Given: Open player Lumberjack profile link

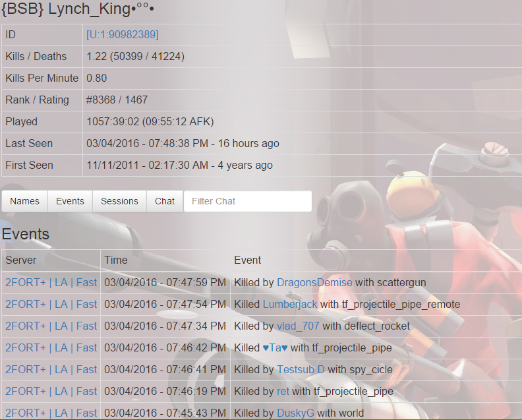Looking at the screenshot, I should [290, 304].
